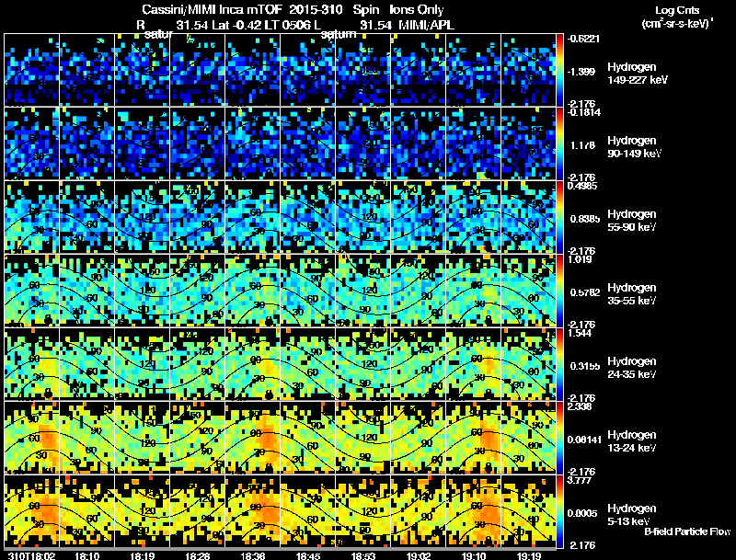Click the '0.4985' color scale value
Image resolution: width=736 pixels, height=560 pixels.
[x=582, y=186]
